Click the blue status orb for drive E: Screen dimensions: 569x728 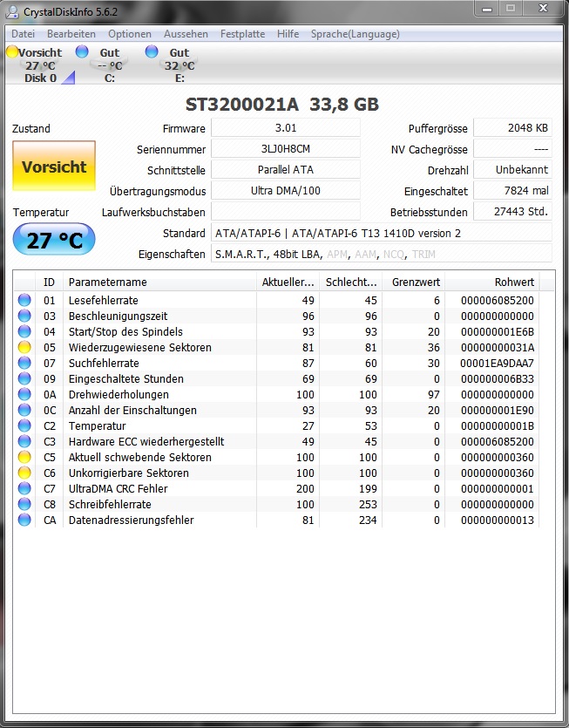click(x=152, y=51)
